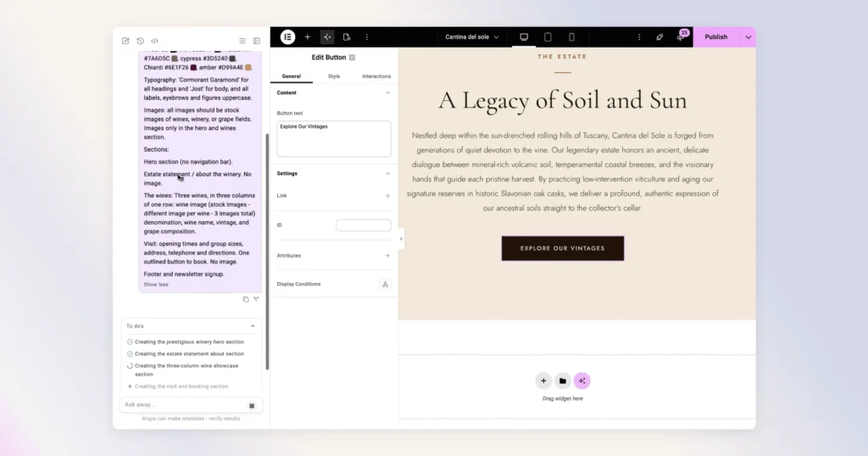
Task: Collapse the editor panel with side arrow
Action: (x=401, y=239)
